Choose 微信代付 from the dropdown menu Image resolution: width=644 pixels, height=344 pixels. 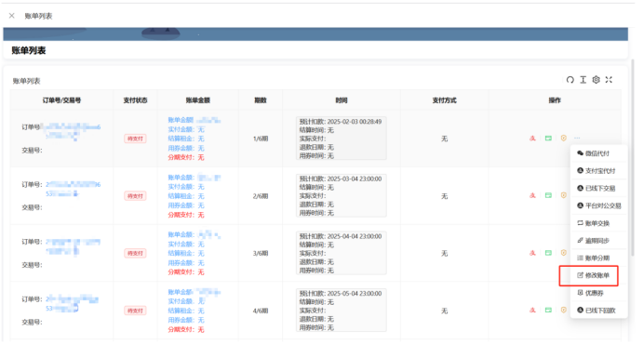598,153
